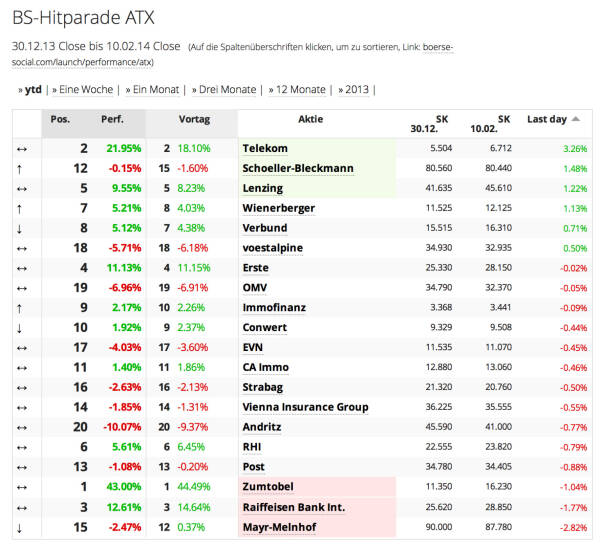Click the down arrow icon in Conwert row

(20, 328)
